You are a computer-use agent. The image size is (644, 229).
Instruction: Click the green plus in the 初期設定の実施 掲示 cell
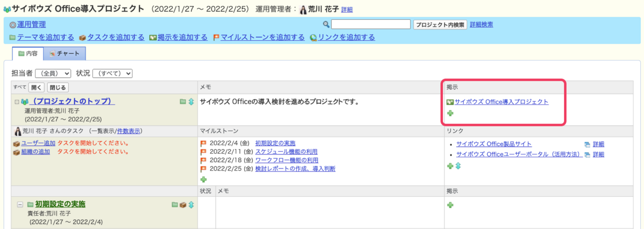(x=450, y=205)
